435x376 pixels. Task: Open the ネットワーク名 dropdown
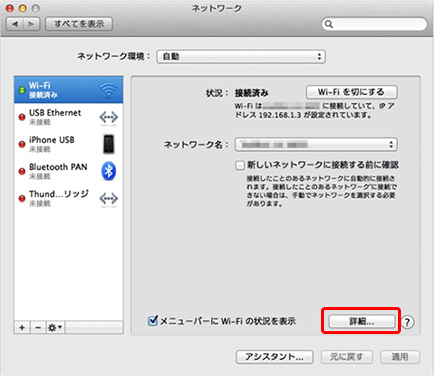coord(316,145)
